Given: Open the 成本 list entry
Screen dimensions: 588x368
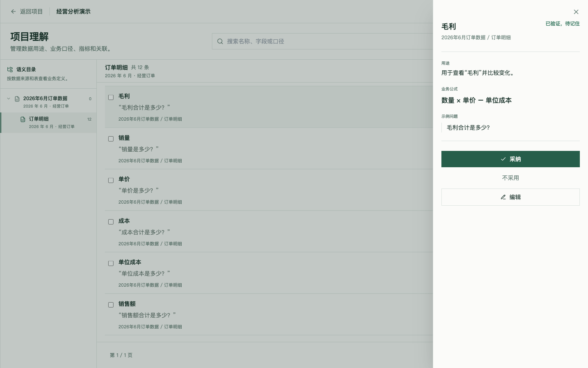Looking at the screenshot, I should coord(269,231).
